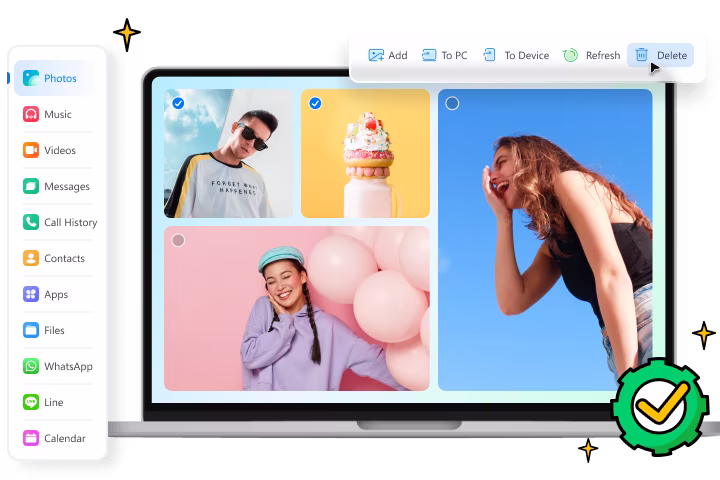Uncheck the milkshake photo checkbox
Screen dimensions: 720x480
click(315, 103)
